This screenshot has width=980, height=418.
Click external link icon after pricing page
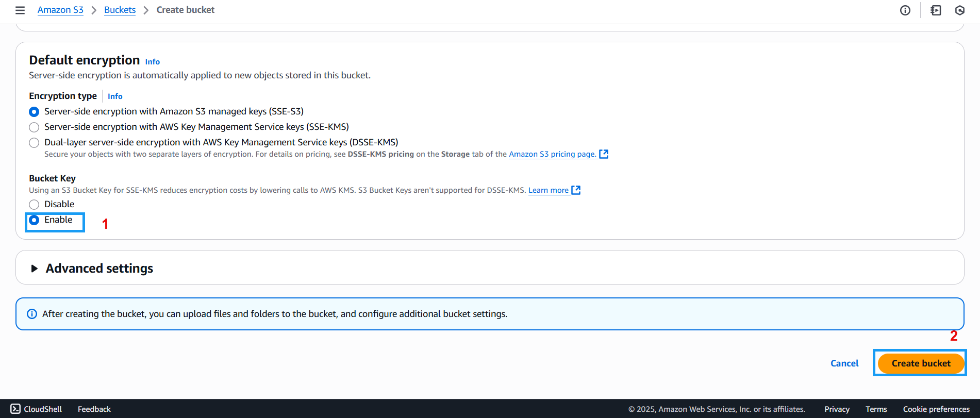point(604,154)
